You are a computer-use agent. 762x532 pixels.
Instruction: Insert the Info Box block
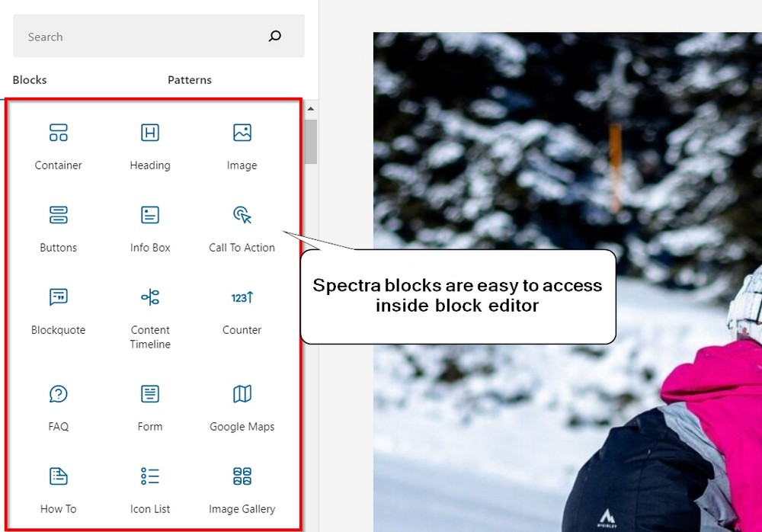pos(149,227)
